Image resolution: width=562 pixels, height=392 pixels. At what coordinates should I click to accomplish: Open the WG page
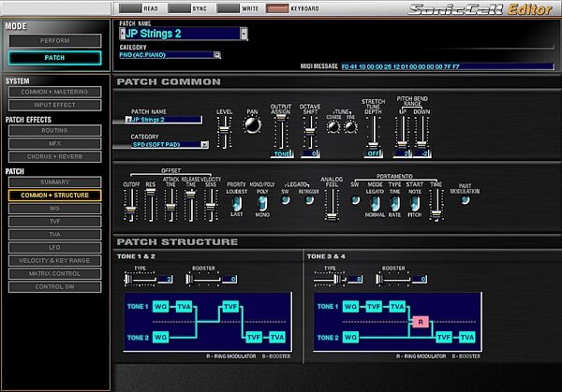pyautogui.click(x=55, y=209)
